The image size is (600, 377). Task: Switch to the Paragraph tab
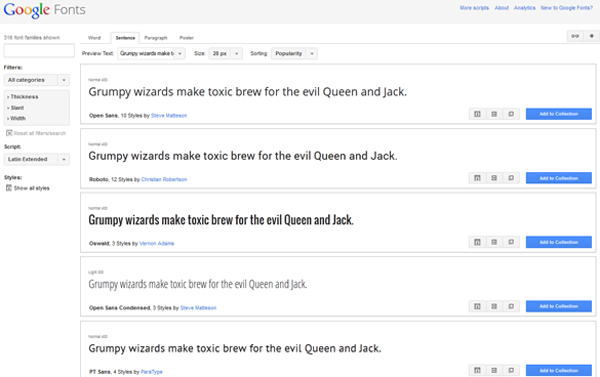click(x=156, y=38)
